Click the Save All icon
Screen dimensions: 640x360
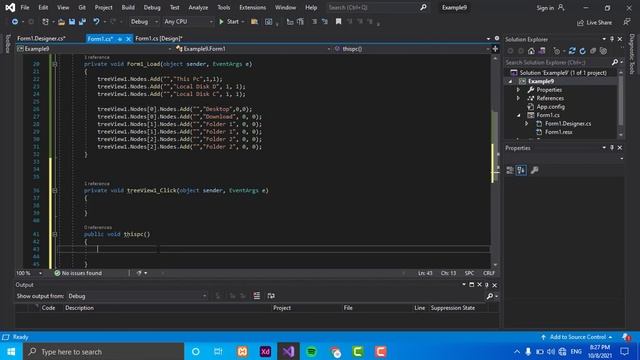coord(82,22)
